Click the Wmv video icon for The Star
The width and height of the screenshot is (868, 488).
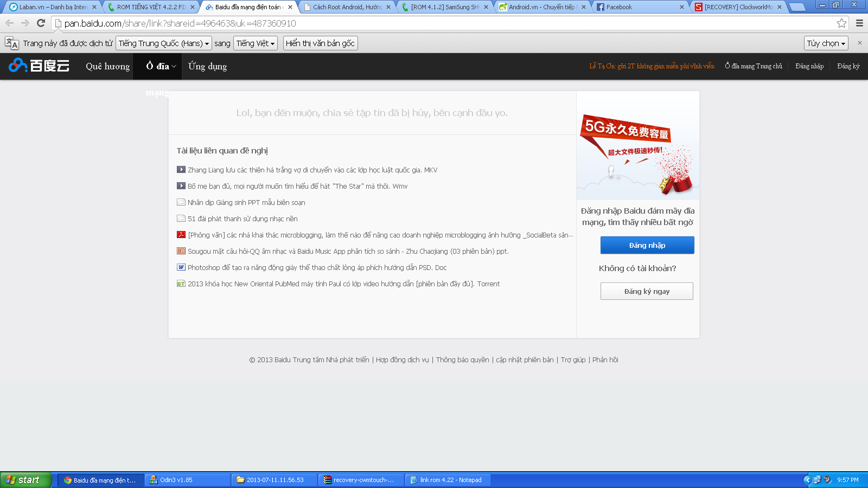coord(181,186)
